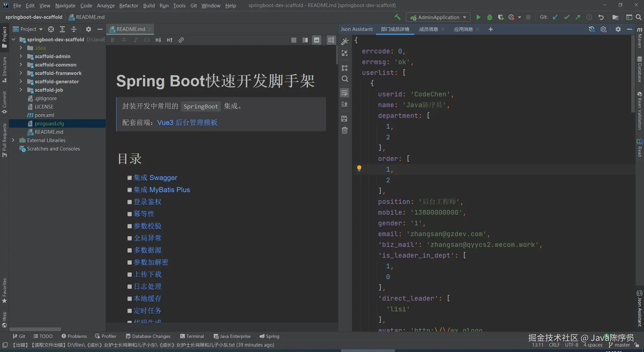
Task: Click the UTF-8 encoding in status bar
Action: pyautogui.click(x=572, y=345)
